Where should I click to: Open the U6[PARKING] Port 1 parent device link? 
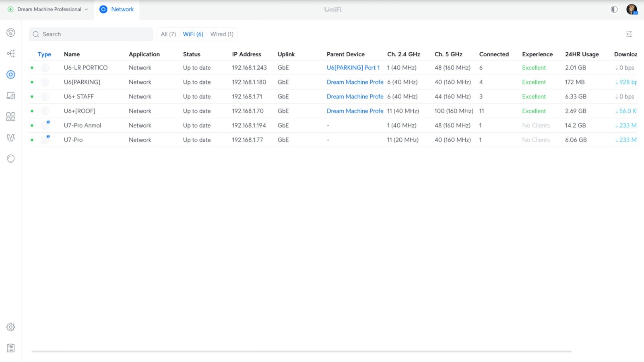click(x=353, y=68)
